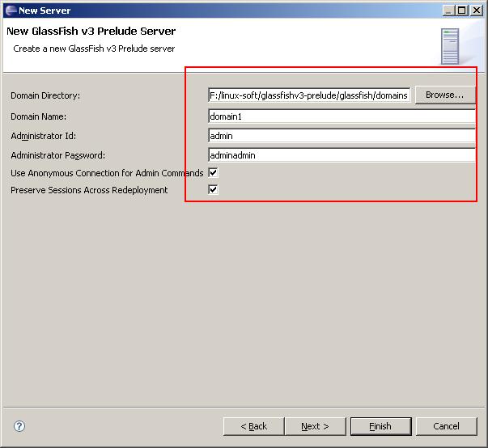Focus the Domain Directory path field

coord(309,95)
